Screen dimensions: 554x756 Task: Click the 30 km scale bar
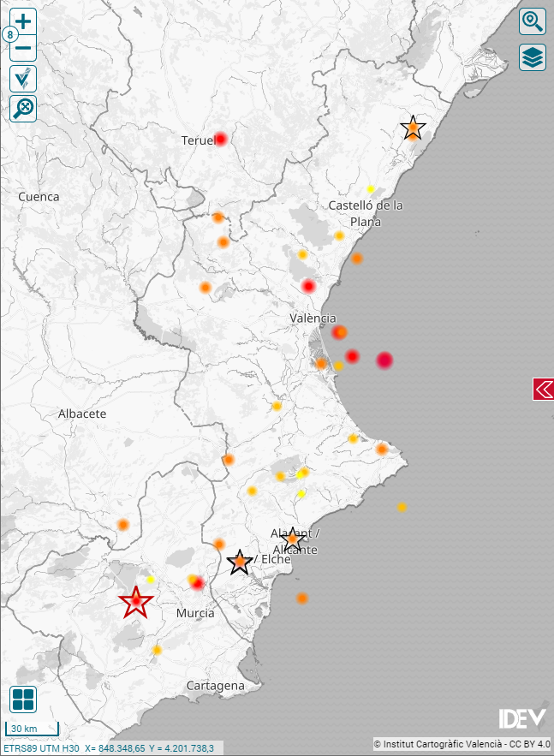click(32, 729)
